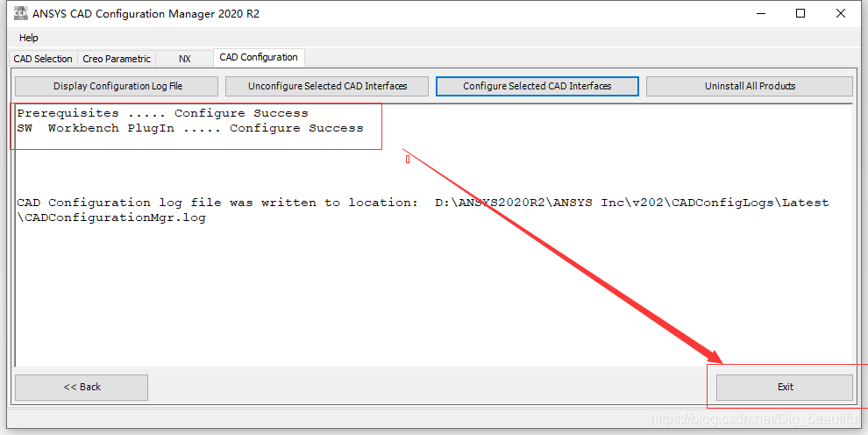Switch to the CAD Selection tab
The image size is (868, 435).
(x=43, y=59)
